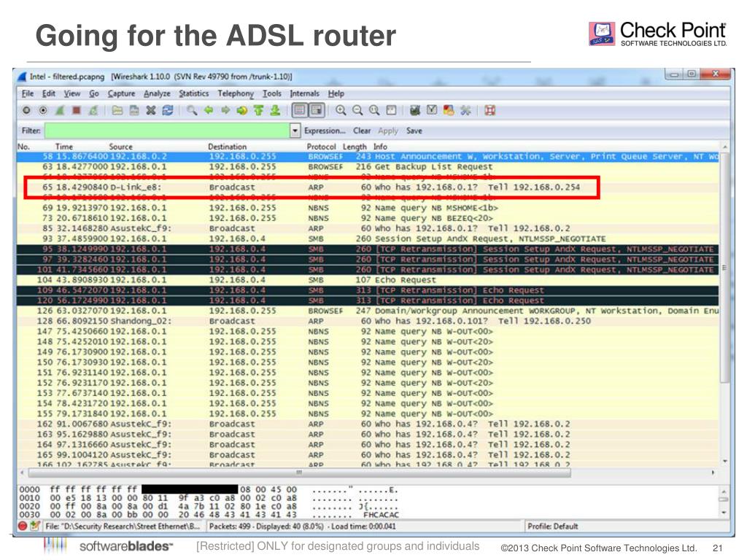747x560 pixels.
Task: Save the current filter
Action: pos(414,131)
